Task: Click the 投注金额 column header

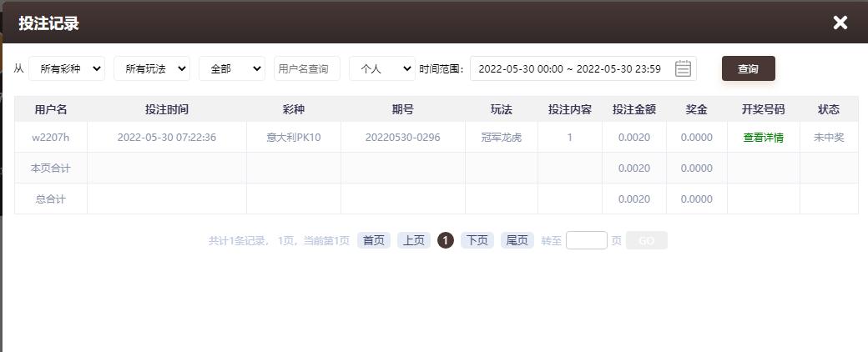Action: 633,109
